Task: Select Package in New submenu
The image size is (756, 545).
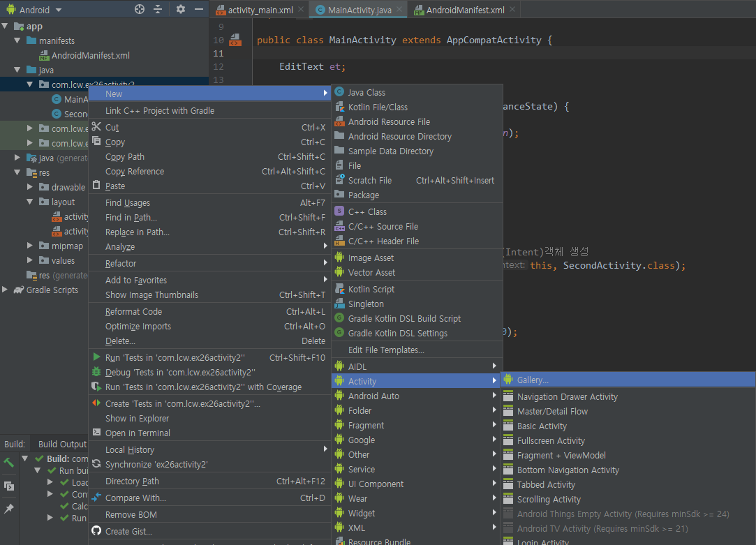Action: 417,195
